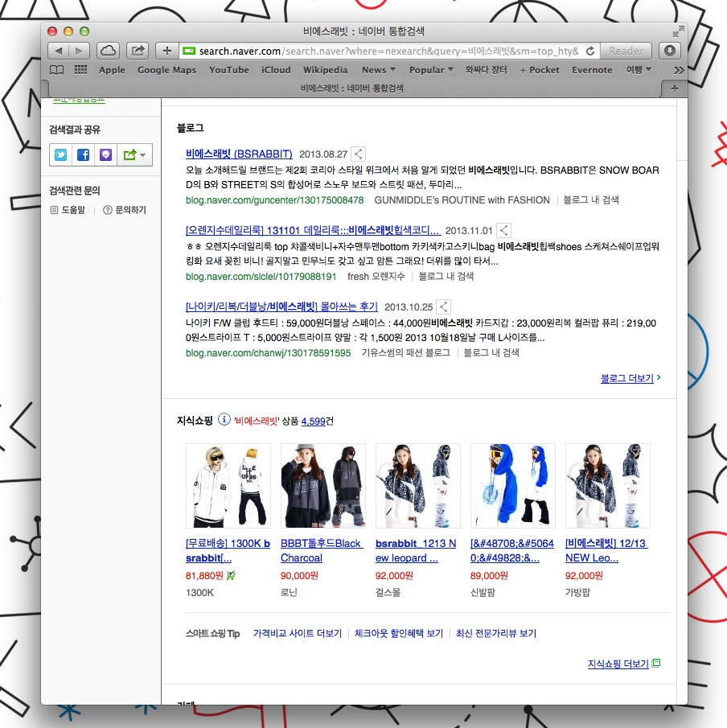Show the Reading List book icon
Viewport: 727px width, 728px height.
56,70
